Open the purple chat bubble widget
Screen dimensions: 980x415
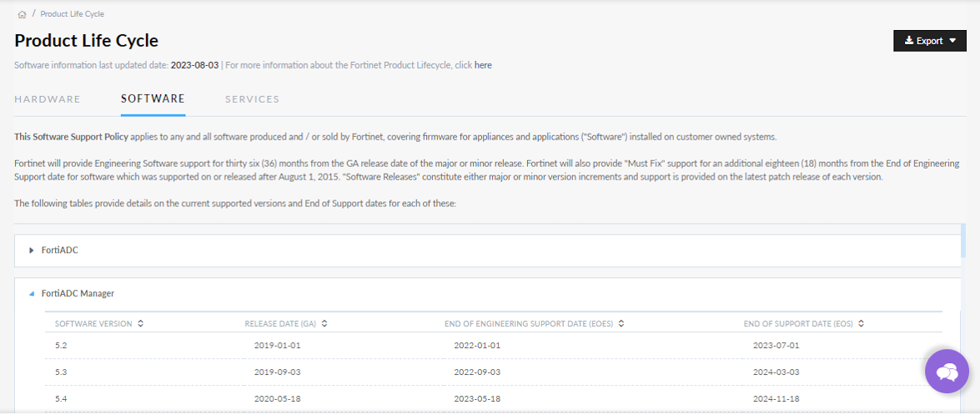click(x=947, y=372)
